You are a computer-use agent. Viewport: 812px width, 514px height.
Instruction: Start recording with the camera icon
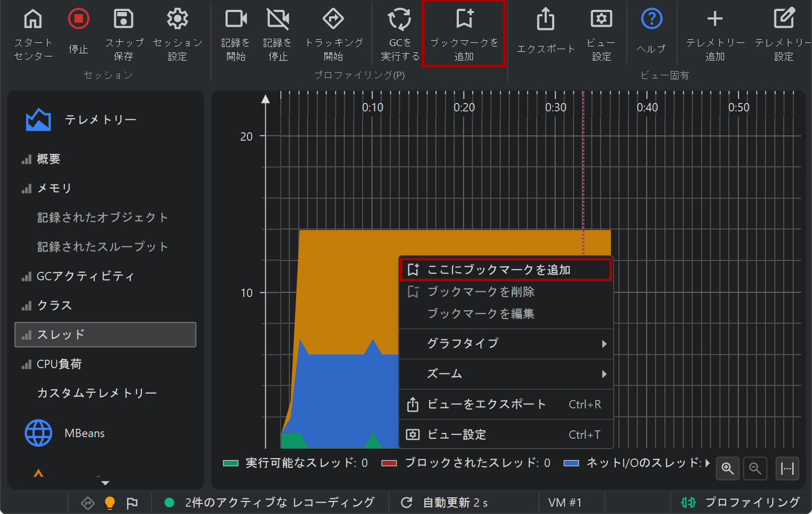pyautogui.click(x=235, y=19)
